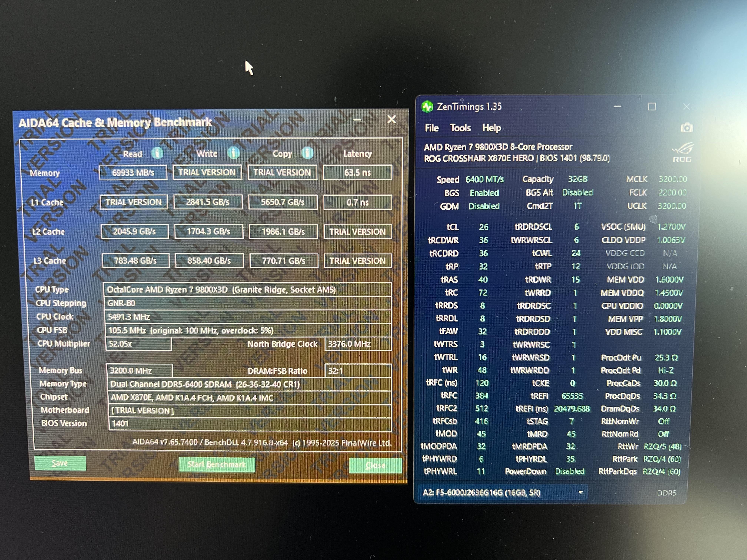Click the Write info icon in AIDA64

pyautogui.click(x=233, y=153)
